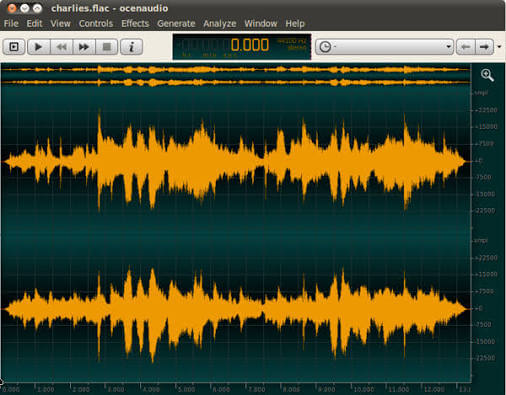Go to previous history with left arrow
Screen dimensions: 506x395
click(465, 47)
